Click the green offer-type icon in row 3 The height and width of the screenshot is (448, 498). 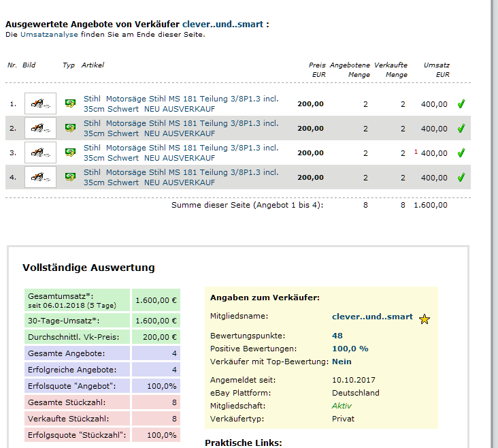coord(69,153)
